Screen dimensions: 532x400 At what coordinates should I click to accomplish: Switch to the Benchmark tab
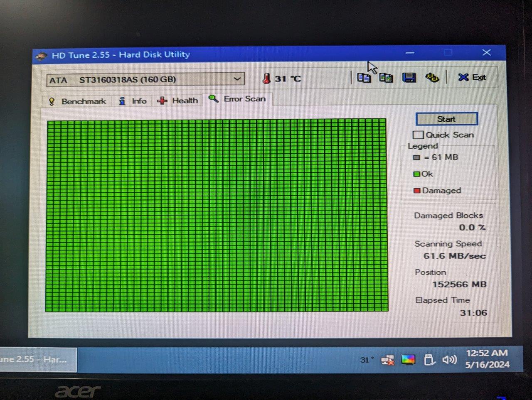point(77,101)
